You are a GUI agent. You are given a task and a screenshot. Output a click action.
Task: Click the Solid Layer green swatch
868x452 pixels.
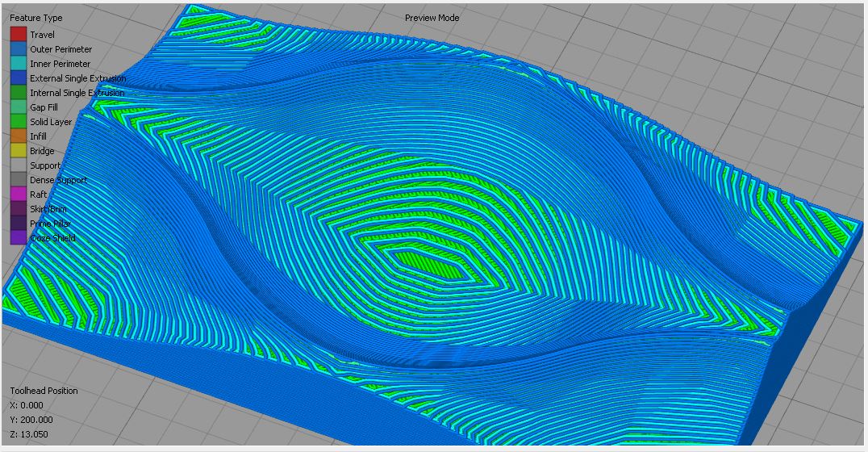(x=19, y=122)
